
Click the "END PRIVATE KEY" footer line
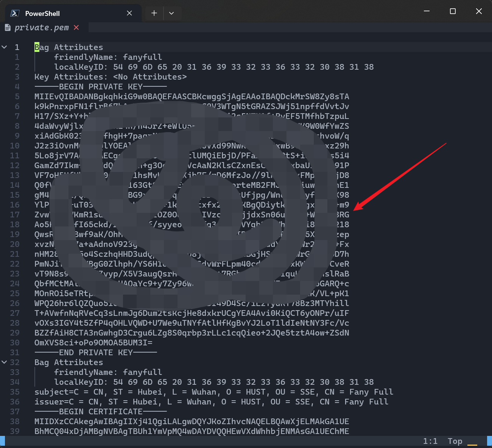96,353
